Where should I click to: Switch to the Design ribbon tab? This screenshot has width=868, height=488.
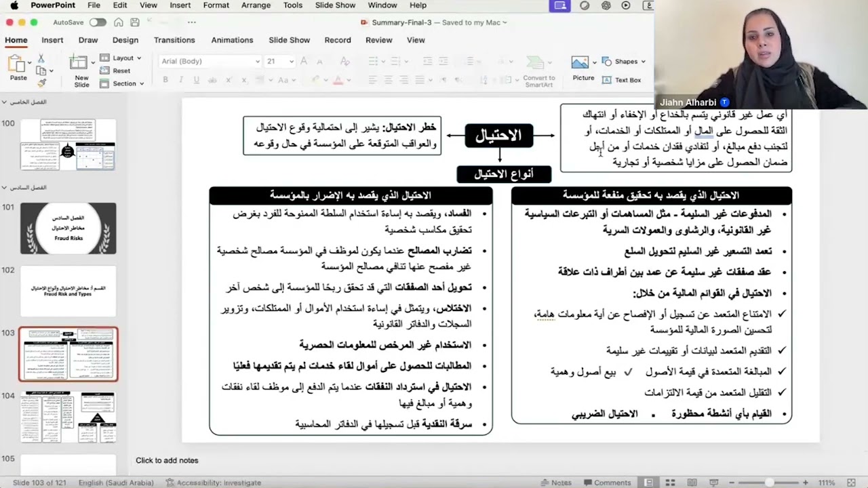pyautogui.click(x=125, y=40)
